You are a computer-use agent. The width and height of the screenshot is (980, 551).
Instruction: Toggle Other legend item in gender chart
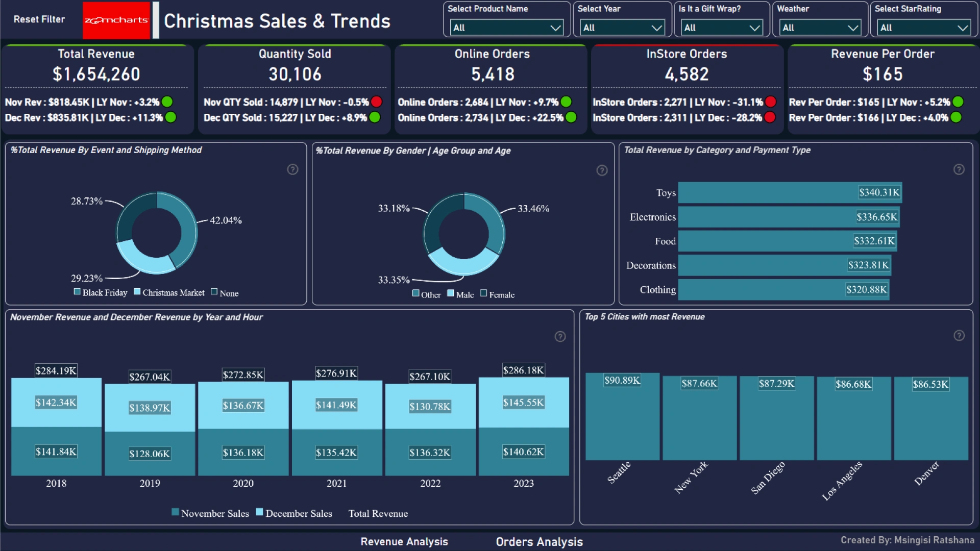[x=427, y=294]
